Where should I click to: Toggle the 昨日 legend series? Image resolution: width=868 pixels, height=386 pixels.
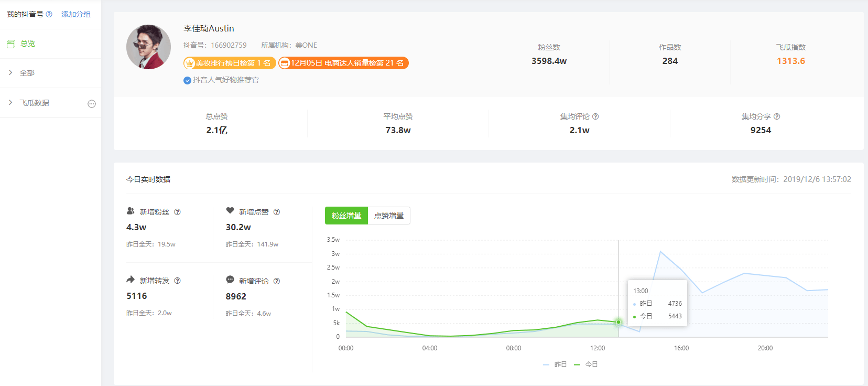pos(555,364)
